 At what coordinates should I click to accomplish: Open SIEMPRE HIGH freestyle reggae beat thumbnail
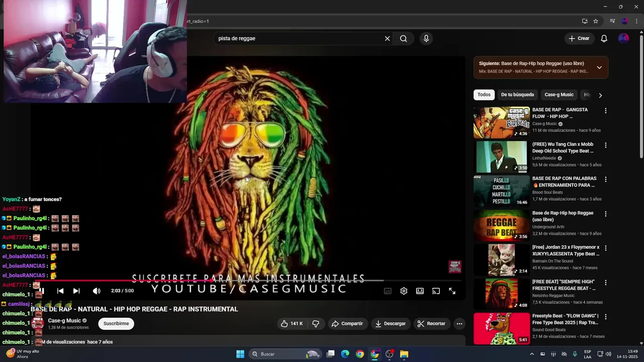click(x=502, y=294)
